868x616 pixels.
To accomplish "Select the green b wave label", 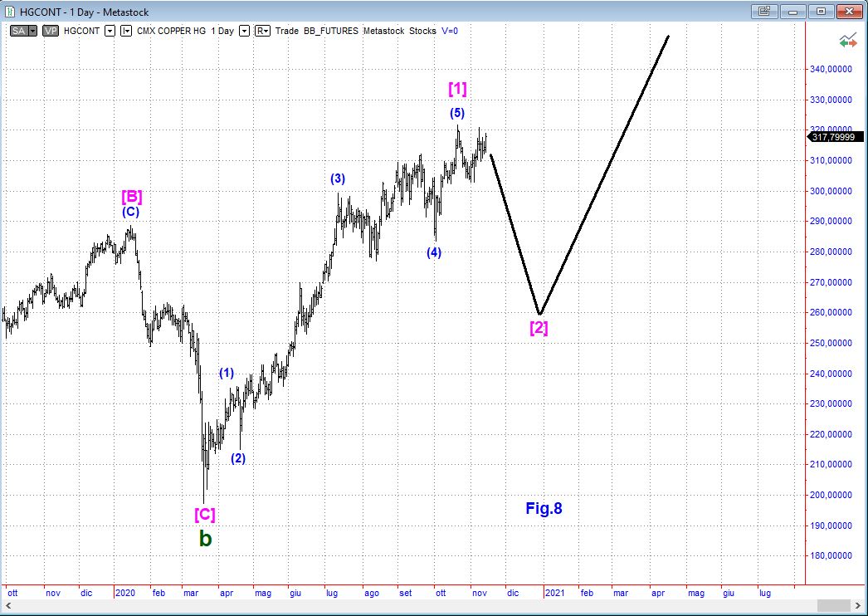I will (205, 539).
